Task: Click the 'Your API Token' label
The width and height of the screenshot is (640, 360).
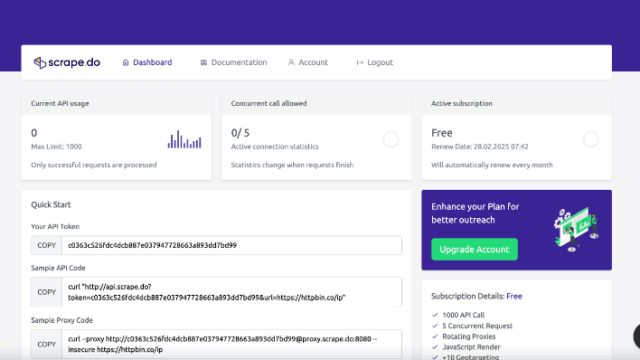Action: [x=55, y=227]
